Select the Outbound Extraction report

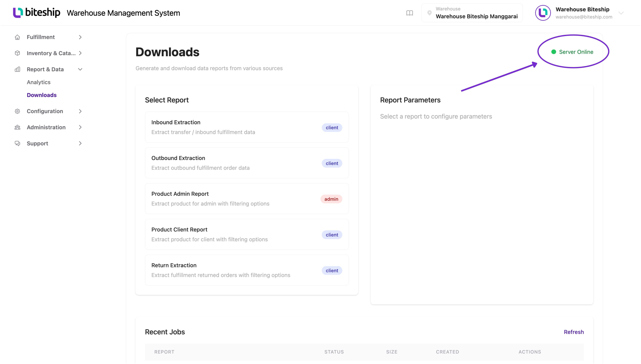tap(247, 163)
